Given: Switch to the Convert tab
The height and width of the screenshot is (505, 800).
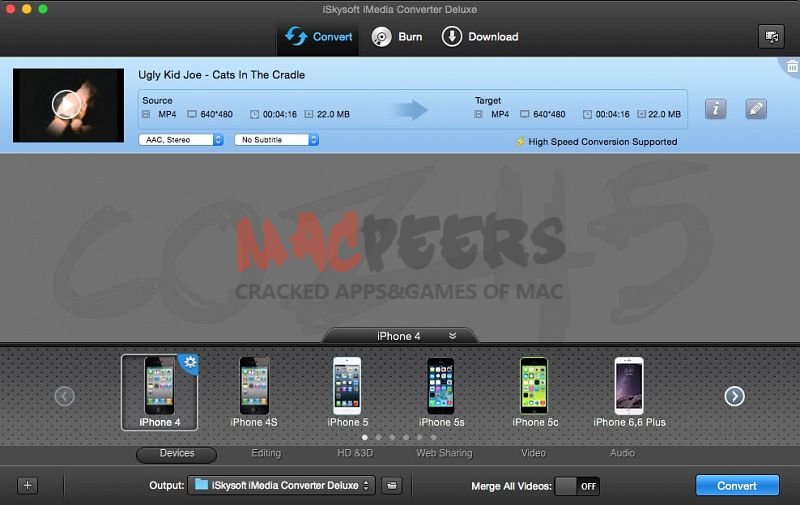Looking at the screenshot, I should [x=318, y=37].
